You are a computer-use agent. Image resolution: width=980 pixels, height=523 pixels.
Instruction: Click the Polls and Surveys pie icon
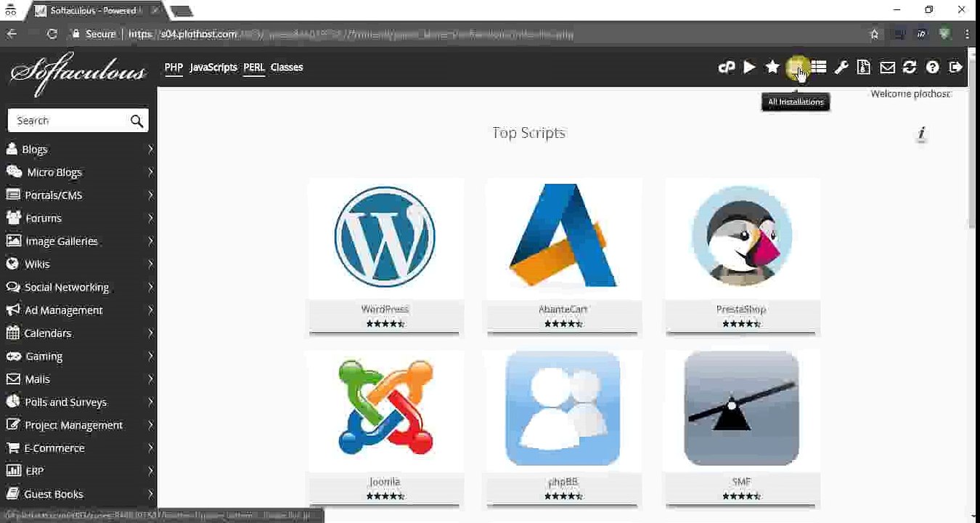coord(12,402)
